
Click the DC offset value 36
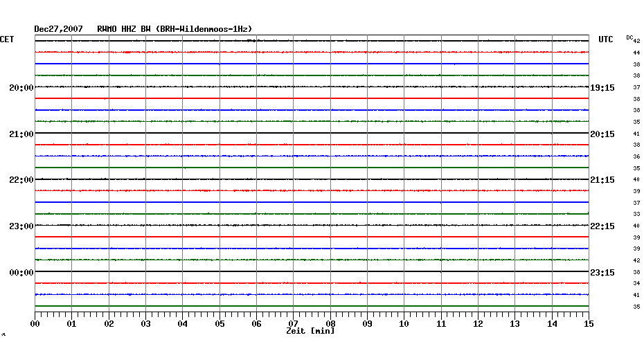(636, 157)
